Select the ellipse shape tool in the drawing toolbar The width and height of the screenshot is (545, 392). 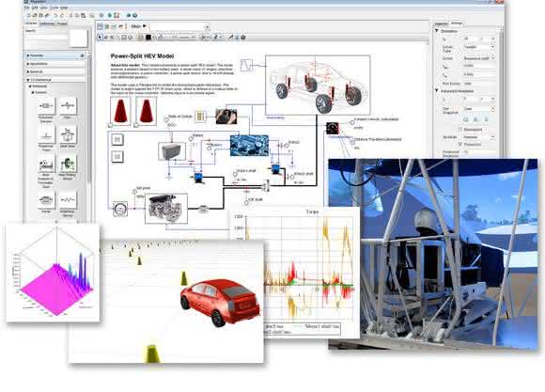click(x=131, y=37)
